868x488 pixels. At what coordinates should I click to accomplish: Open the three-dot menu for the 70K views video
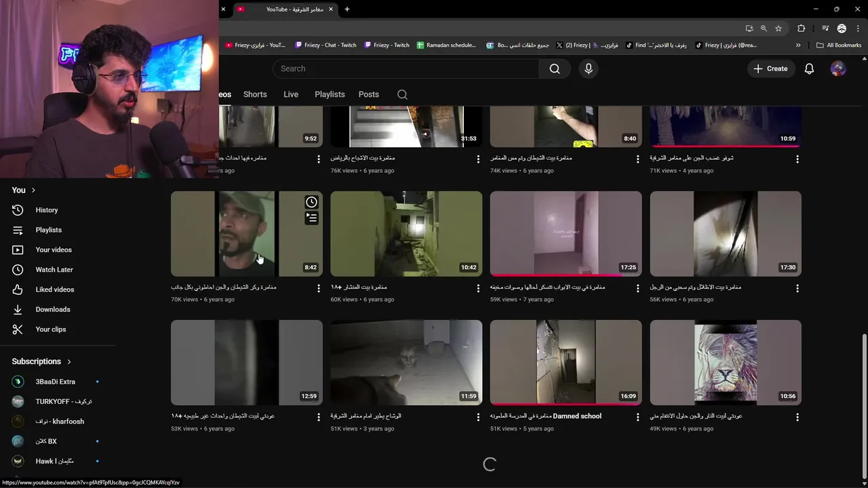pos(319,288)
